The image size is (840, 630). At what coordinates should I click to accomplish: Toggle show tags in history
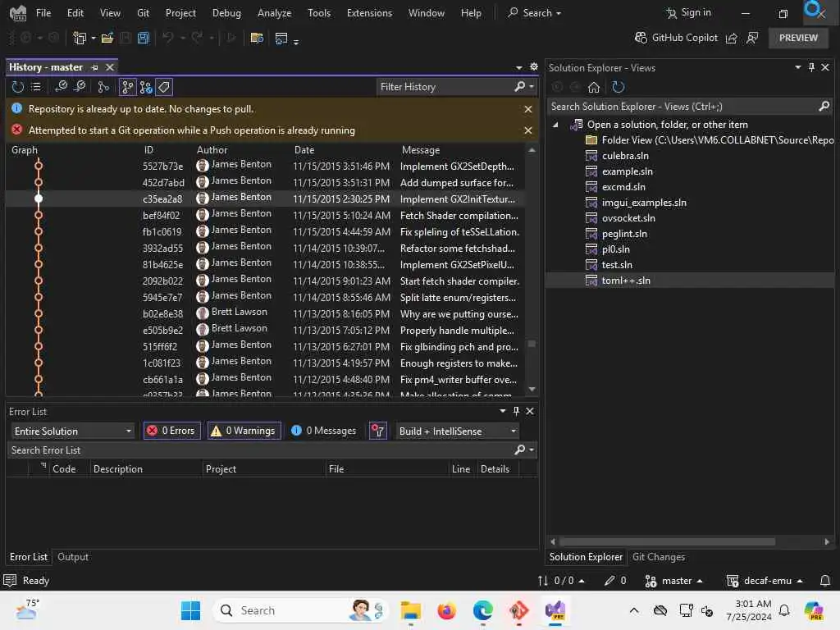point(164,87)
